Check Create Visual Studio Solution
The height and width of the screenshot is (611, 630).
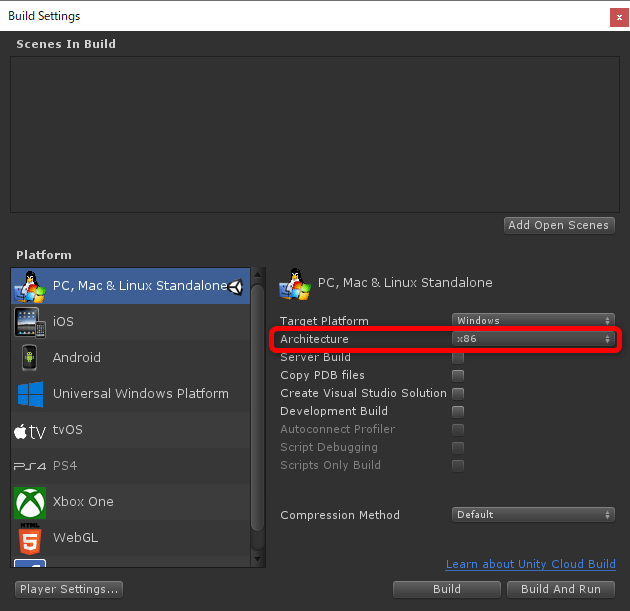[458, 393]
